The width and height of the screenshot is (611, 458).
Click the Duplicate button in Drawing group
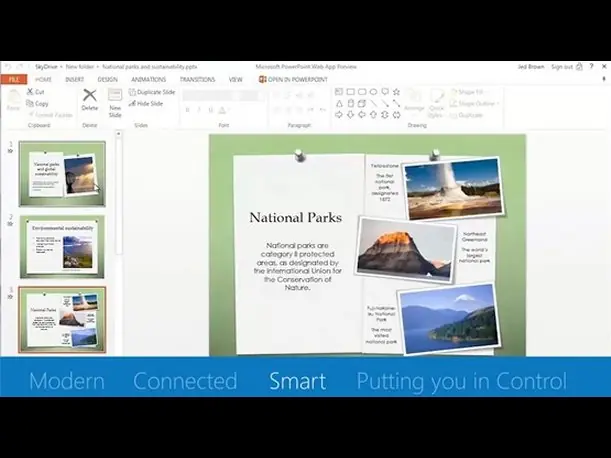tap(466, 115)
